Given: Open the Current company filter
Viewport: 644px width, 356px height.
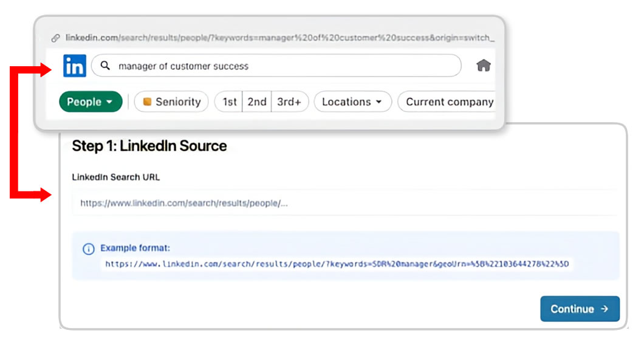Looking at the screenshot, I should [x=448, y=102].
